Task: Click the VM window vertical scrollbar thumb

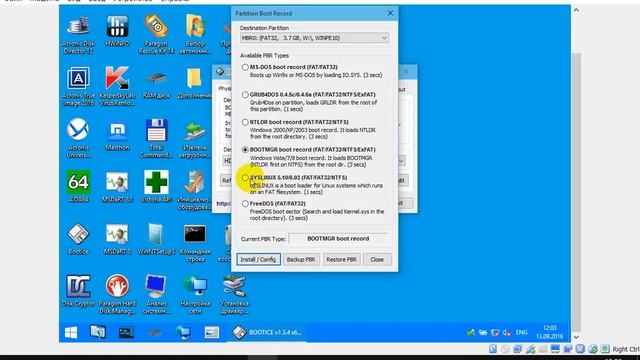Action: coord(576,192)
